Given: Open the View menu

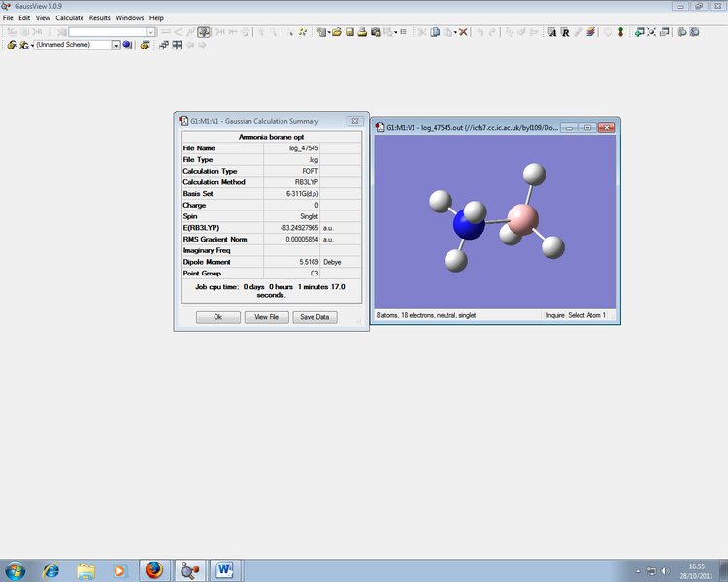Looking at the screenshot, I should 43,18.
